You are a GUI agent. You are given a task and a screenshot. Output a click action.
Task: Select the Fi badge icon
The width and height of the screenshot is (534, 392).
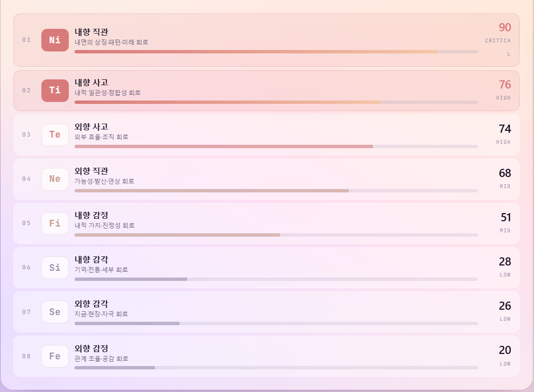(55, 224)
